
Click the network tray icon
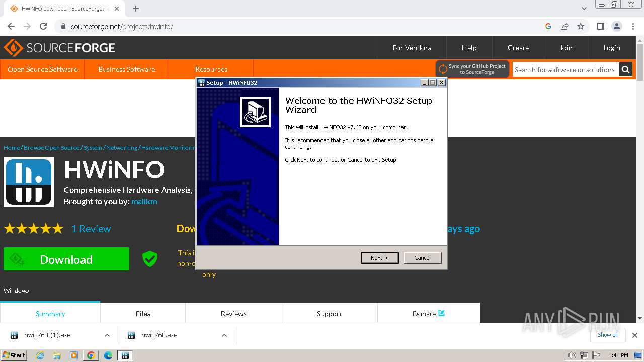(x=584, y=355)
